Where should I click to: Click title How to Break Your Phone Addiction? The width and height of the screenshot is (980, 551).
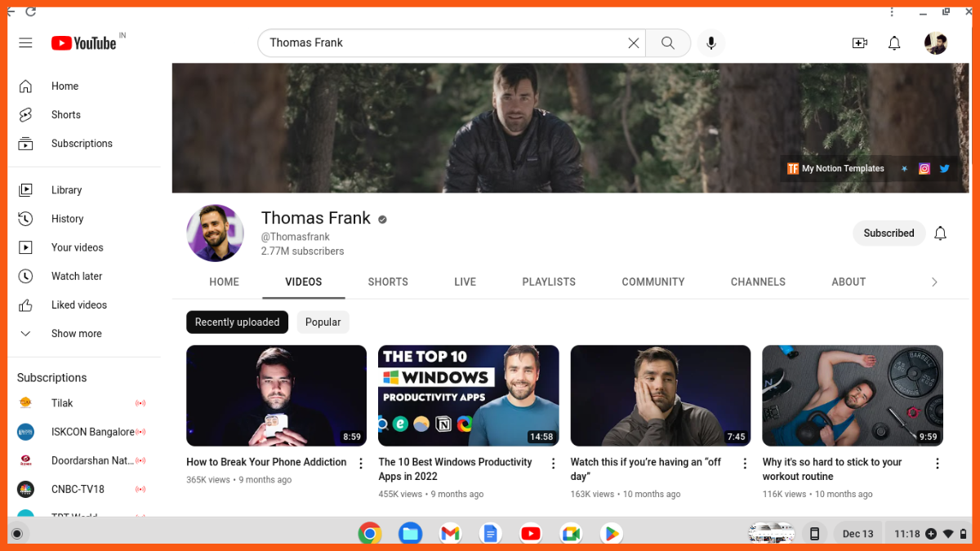(x=266, y=462)
